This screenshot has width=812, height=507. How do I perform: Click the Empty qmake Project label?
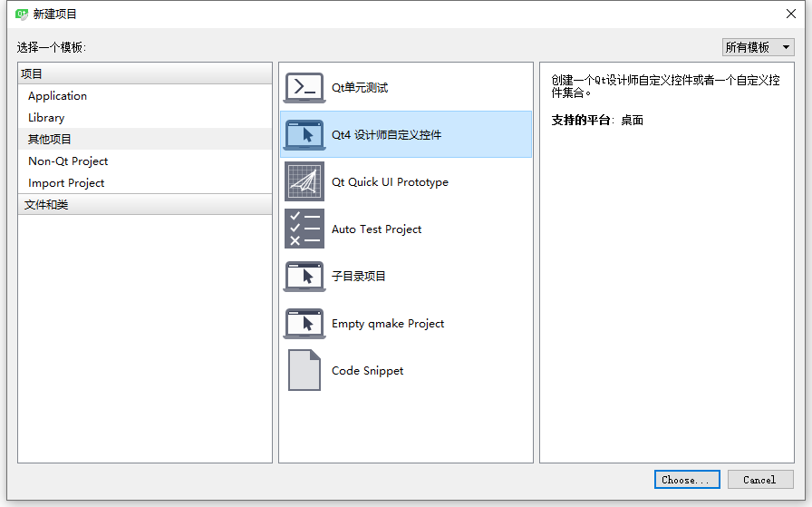(x=388, y=324)
